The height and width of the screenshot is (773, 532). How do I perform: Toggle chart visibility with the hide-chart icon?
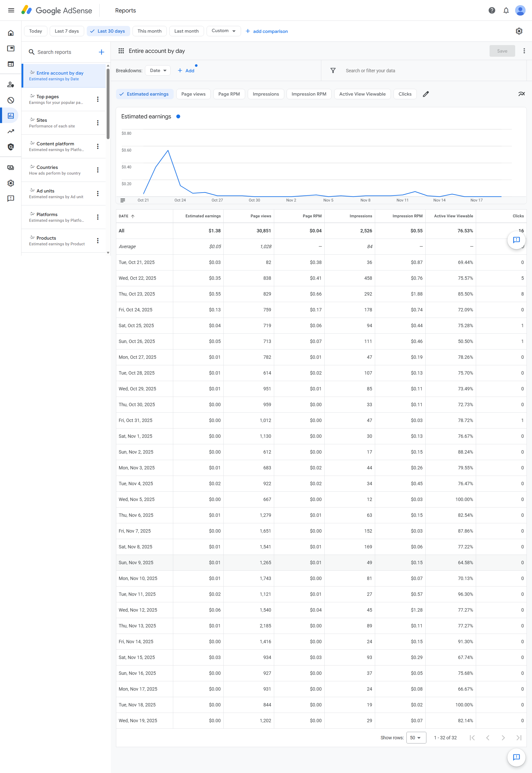[x=522, y=94]
